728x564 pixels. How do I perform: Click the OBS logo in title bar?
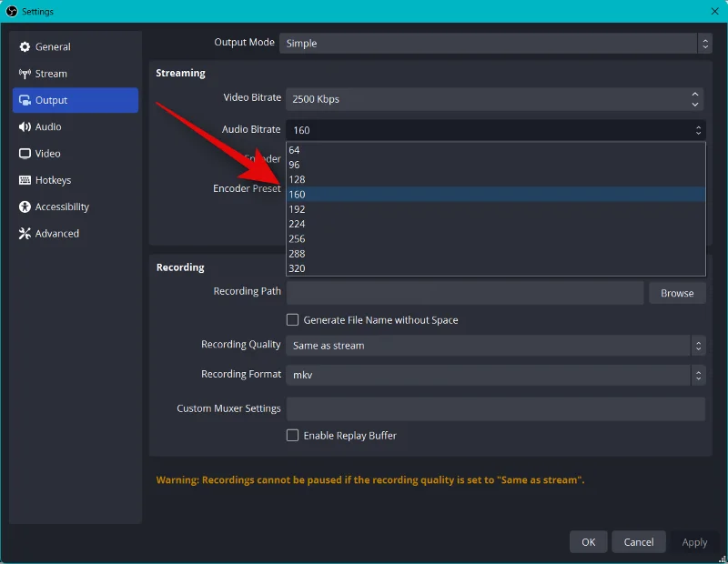[12, 11]
